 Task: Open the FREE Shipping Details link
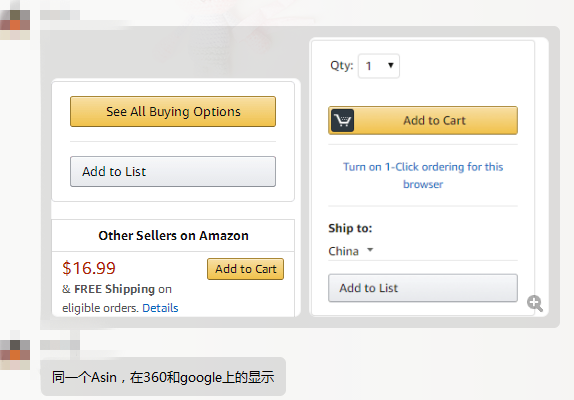pos(160,308)
